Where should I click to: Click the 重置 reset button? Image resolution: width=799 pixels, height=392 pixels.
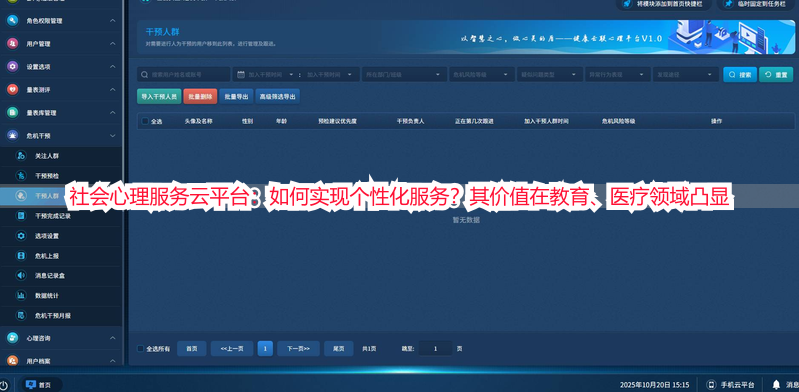click(x=776, y=74)
